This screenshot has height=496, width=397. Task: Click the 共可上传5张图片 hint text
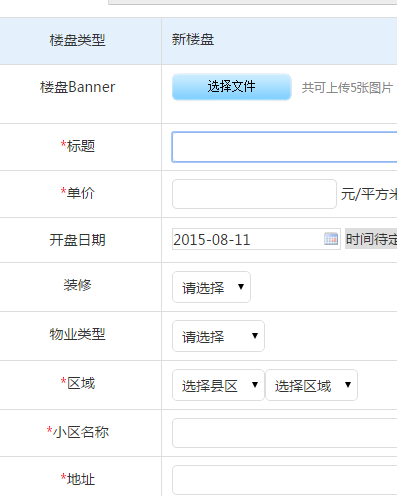(347, 88)
